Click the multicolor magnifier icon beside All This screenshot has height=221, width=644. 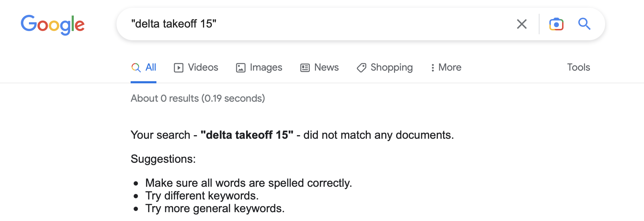coord(136,67)
